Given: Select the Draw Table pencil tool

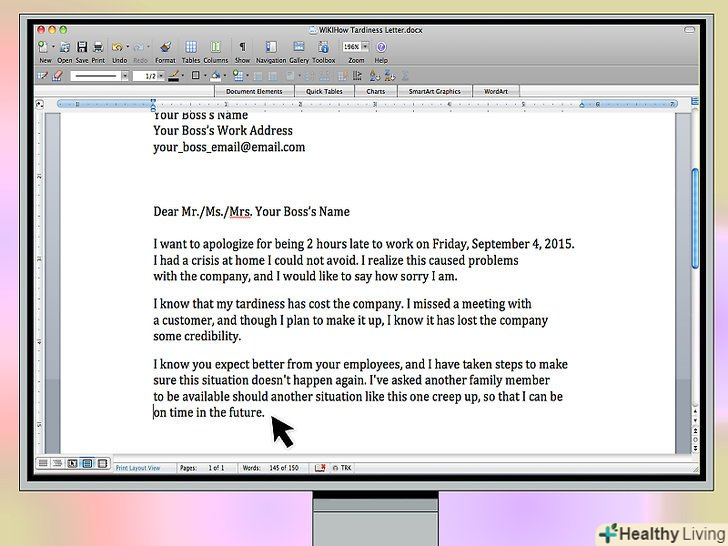Looking at the screenshot, I should tap(42, 76).
